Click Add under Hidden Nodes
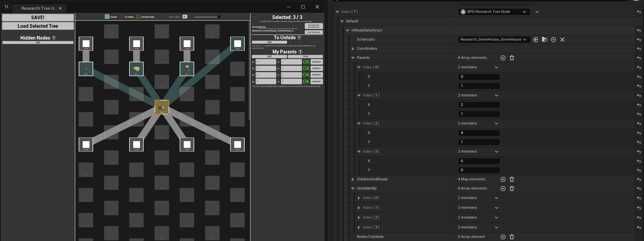The width and height of the screenshot is (644, 241). [38, 43]
